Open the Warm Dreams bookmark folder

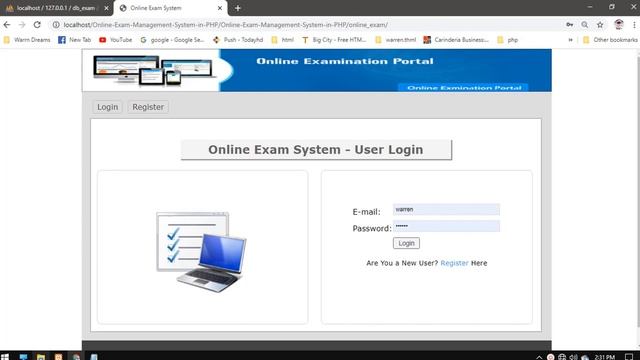(27, 40)
